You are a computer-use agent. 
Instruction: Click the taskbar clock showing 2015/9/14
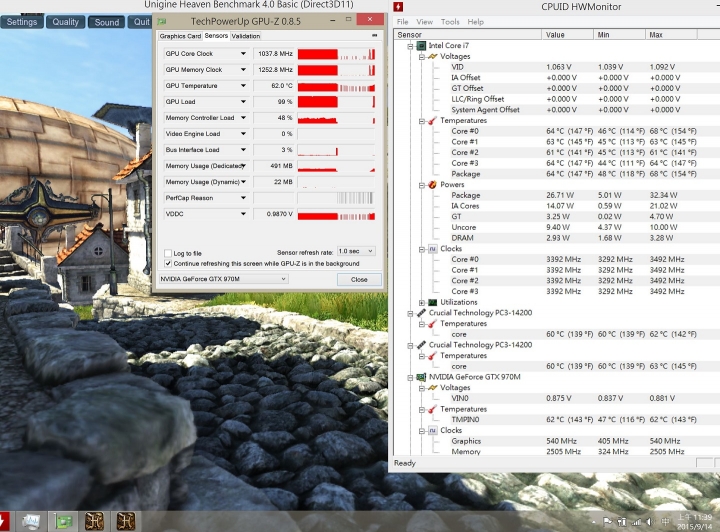point(694,521)
